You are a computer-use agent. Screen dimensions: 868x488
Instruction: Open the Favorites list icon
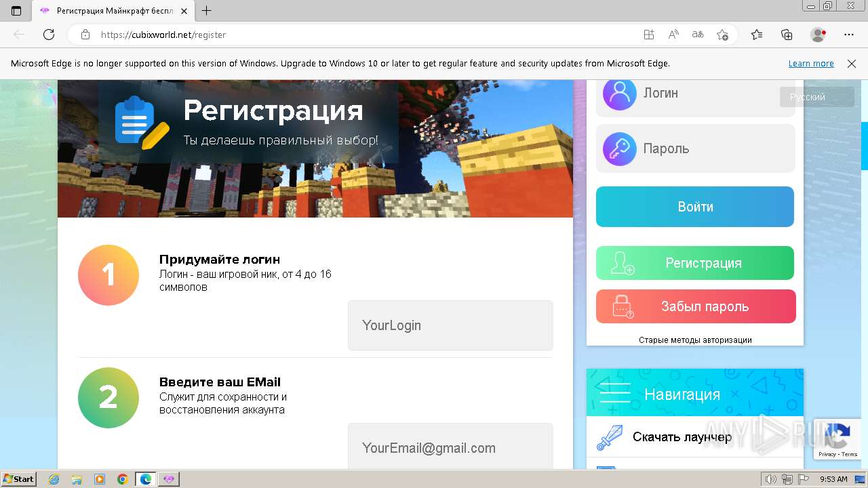(x=757, y=35)
